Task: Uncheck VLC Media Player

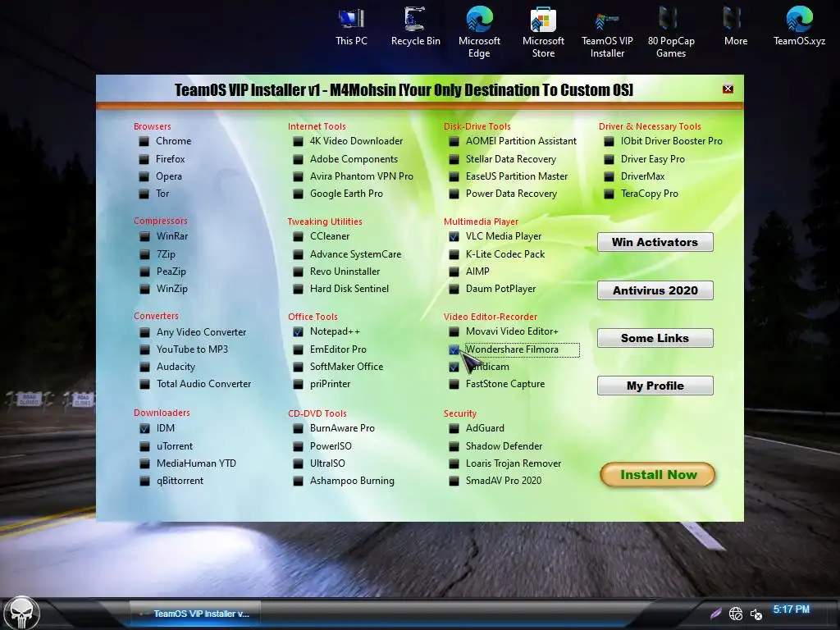Action: click(454, 236)
